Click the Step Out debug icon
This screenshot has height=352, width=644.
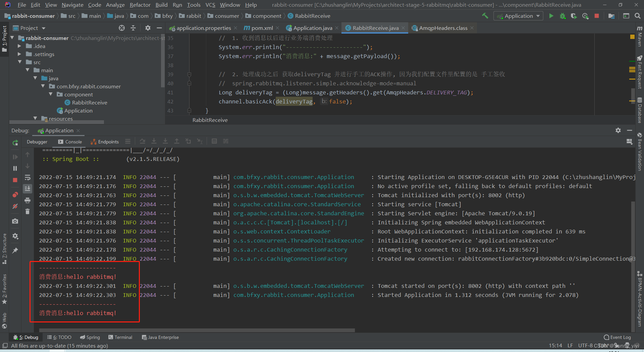click(177, 141)
